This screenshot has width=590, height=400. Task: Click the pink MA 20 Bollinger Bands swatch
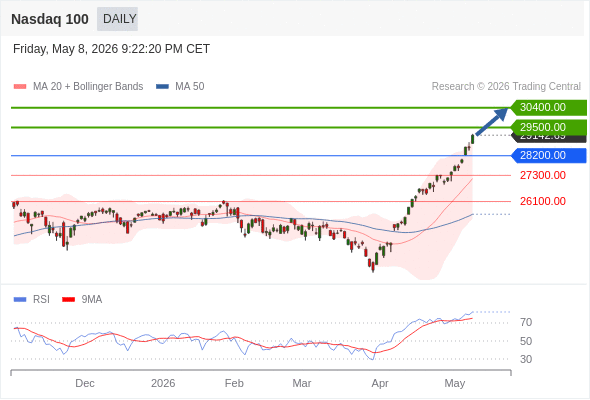(x=20, y=87)
